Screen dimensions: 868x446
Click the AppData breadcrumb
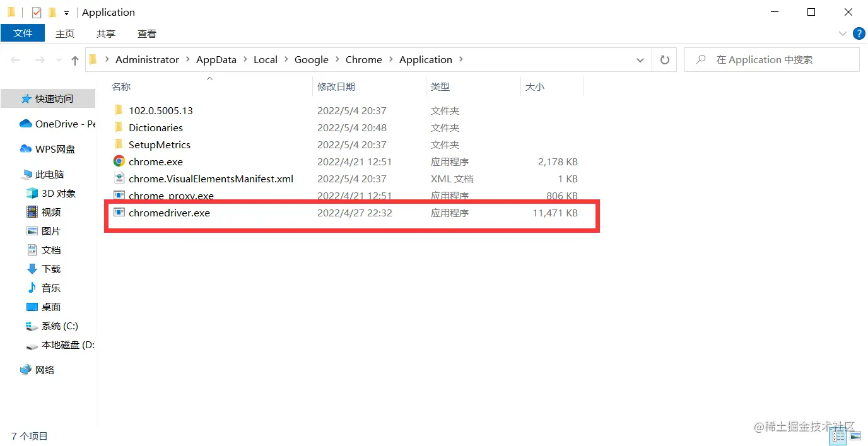coord(216,59)
